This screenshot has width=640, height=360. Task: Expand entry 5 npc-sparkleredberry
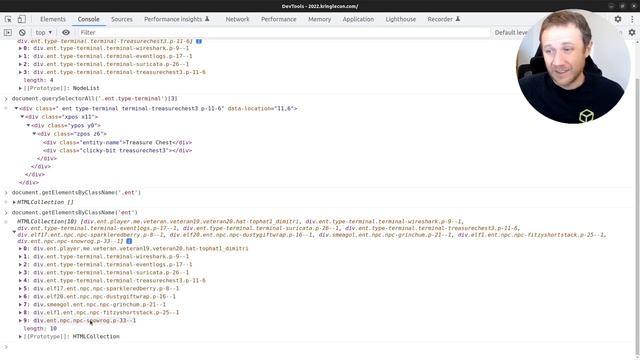[x=20, y=289]
